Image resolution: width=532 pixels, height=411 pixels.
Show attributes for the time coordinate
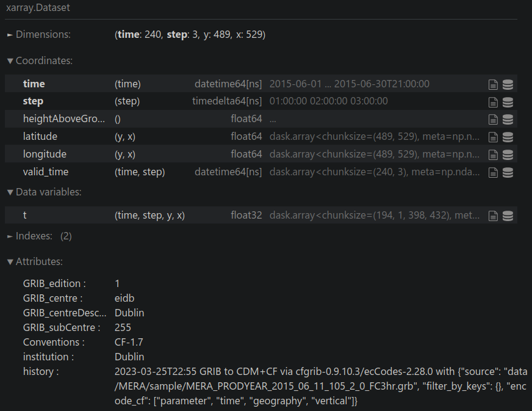tap(494, 84)
